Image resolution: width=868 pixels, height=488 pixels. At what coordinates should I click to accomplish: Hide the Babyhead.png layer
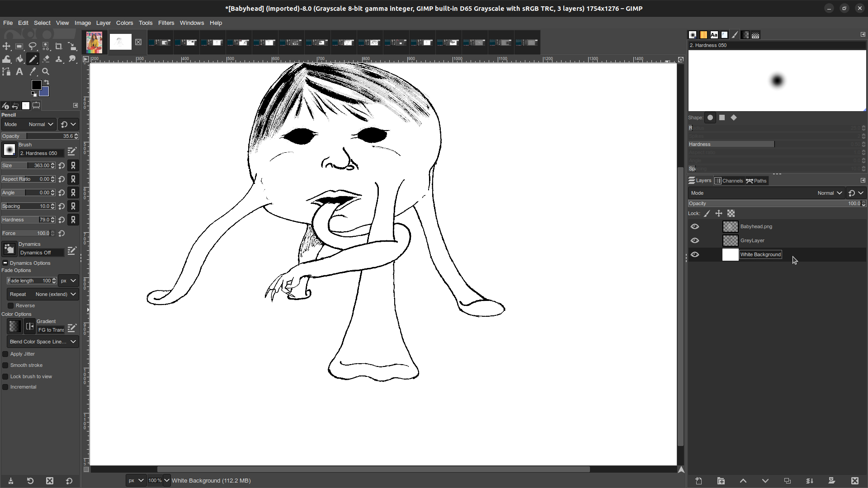tap(695, 226)
